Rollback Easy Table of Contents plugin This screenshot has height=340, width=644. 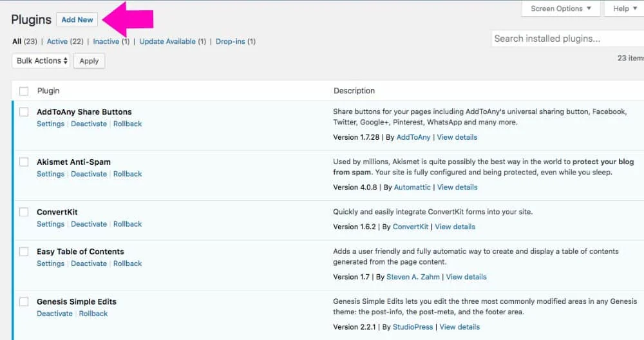(128, 263)
